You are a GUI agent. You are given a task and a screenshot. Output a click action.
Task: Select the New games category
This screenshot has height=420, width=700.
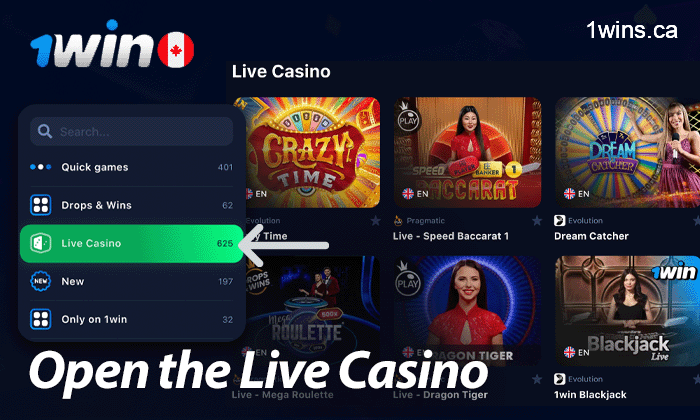(131, 281)
